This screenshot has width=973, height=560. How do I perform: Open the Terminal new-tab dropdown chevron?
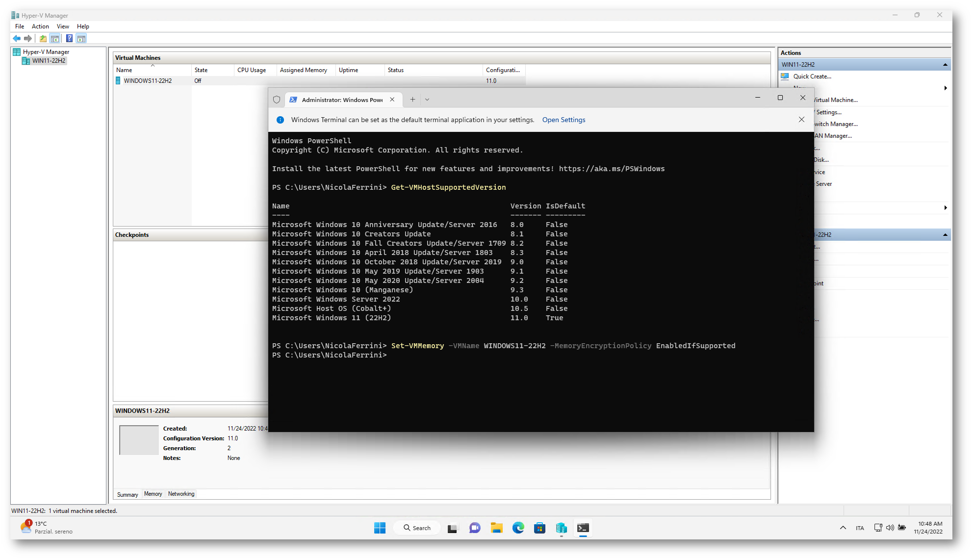click(x=427, y=100)
